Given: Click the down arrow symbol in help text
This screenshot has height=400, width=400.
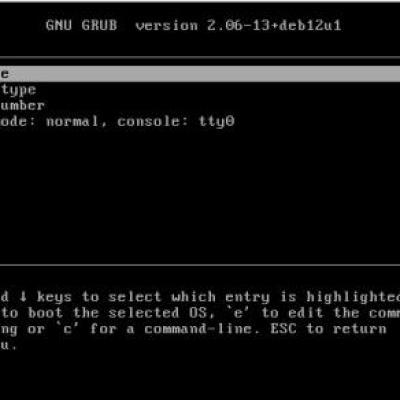Looking at the screenshot, I should pyautogui.click(x=23, y=297).
